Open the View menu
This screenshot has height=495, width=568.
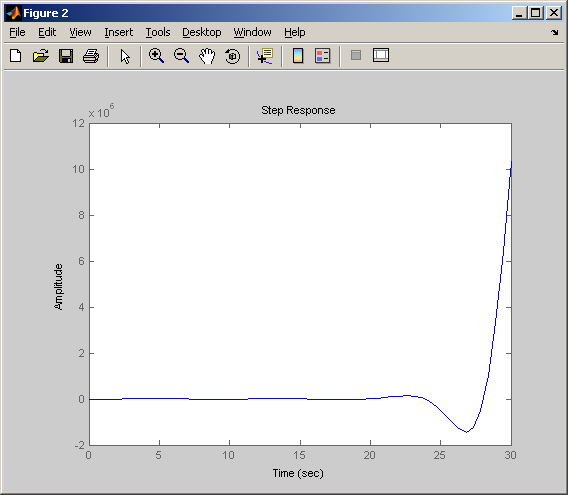point(80,32)
